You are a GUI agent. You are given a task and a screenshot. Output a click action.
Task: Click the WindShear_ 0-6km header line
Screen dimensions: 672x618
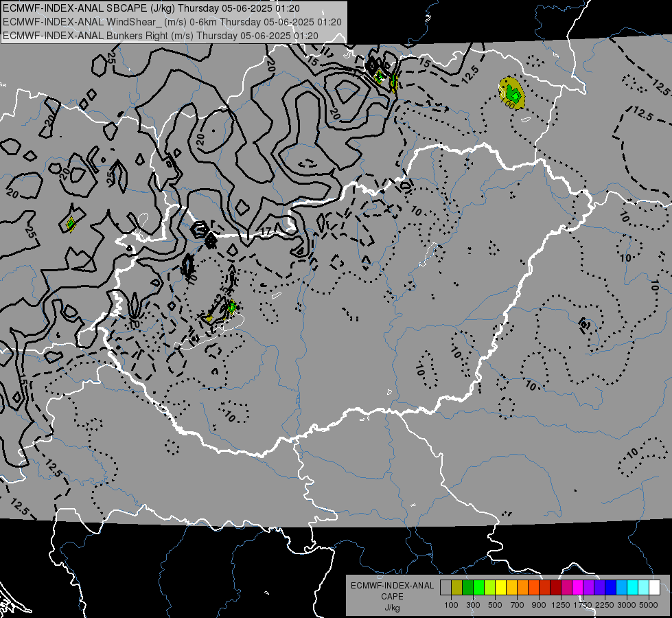(x=172, y=22)
